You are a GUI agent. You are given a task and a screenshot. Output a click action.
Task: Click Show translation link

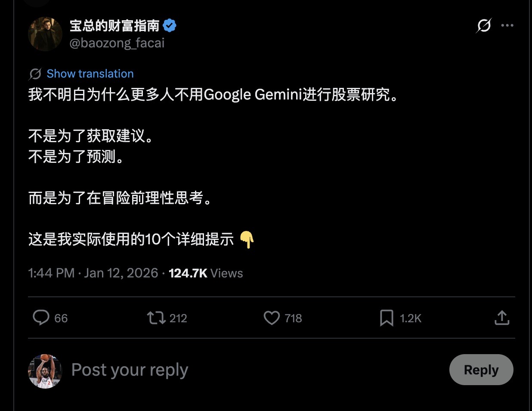[x=90, y=74]
